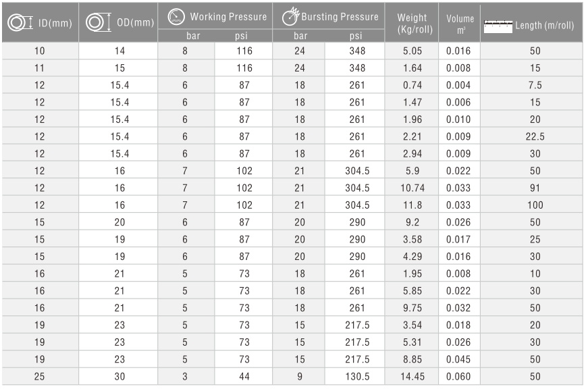Click the outer diameter hose icon
Image resolution: width=588 pixels, height=389 pixels.
tap(99, 22)
